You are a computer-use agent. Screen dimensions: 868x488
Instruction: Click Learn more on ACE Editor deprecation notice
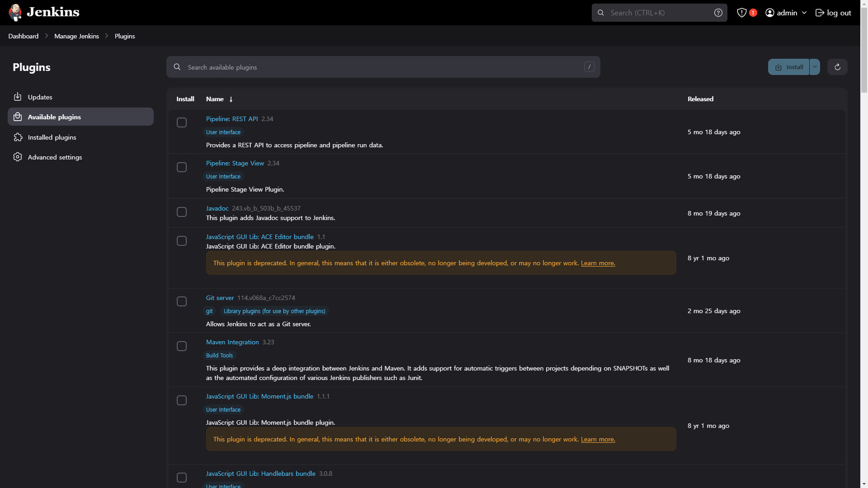tap(598, 263)
